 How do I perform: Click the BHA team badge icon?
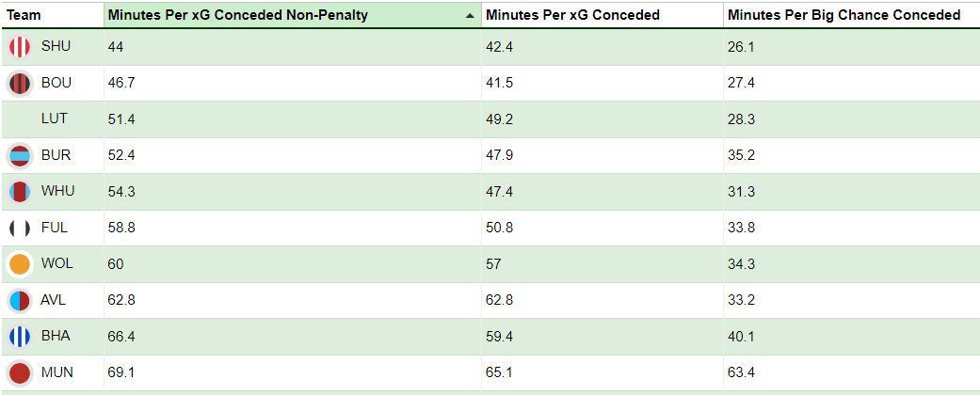coord(20,337)
